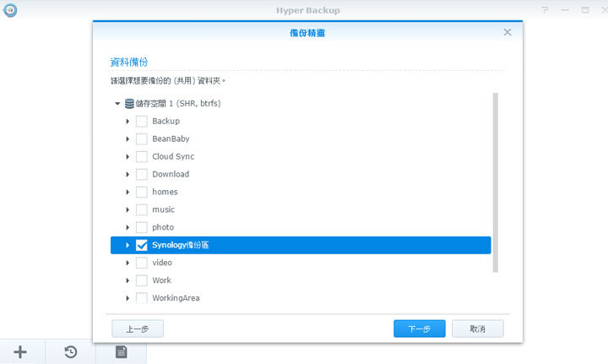Tick the Backup folder checkbox
The width and height of the screenshot is (608, 364).
141,122
